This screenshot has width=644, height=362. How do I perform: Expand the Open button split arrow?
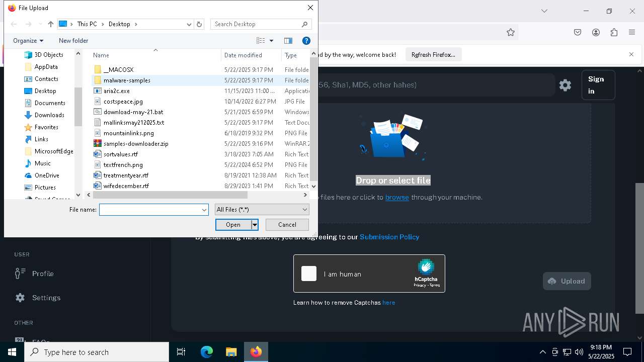[x=255, y=225]
